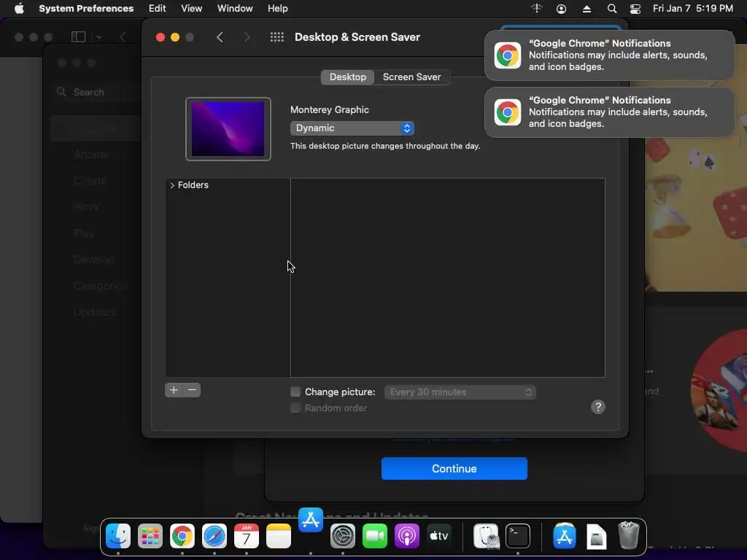Switch to the Screen Saver tab

411,77
